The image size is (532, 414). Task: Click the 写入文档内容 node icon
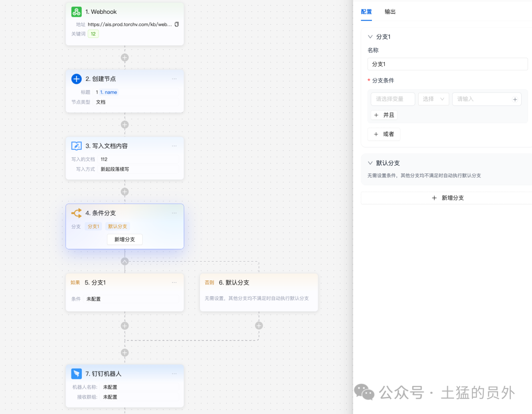76,146
